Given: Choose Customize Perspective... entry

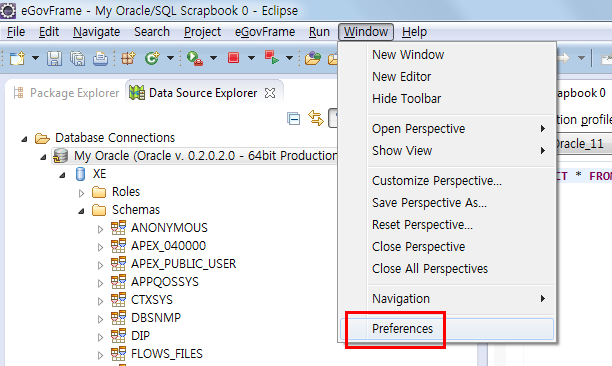Looking at the screenshot, I should click(447, 181).
